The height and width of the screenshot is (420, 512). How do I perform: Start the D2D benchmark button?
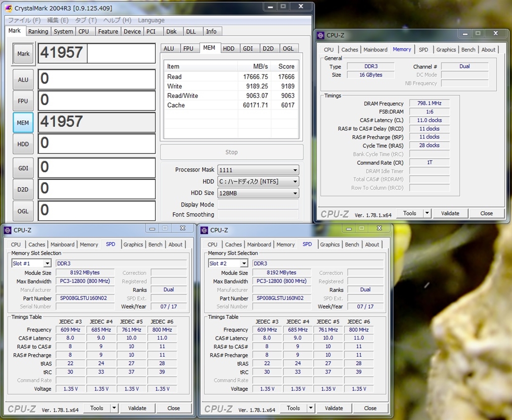23,189
